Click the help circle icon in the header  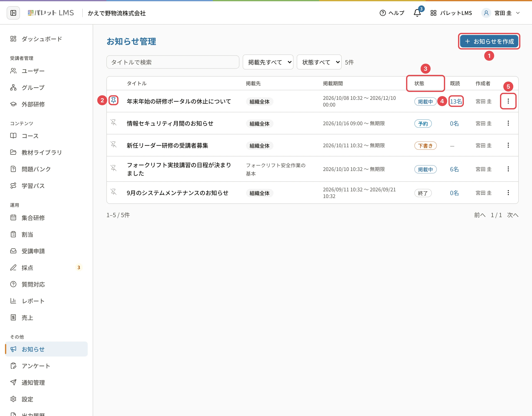click(x=383, y=13)
